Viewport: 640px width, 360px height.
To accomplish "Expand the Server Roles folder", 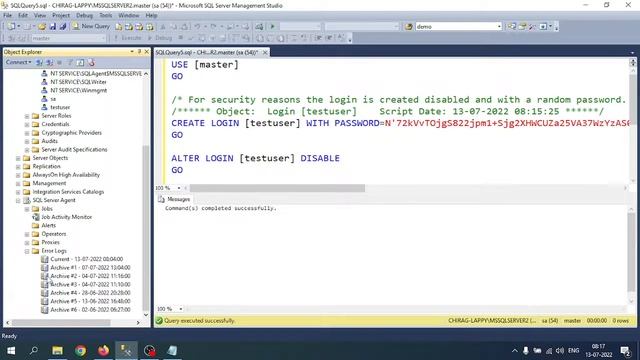I will tap(27, 116).
